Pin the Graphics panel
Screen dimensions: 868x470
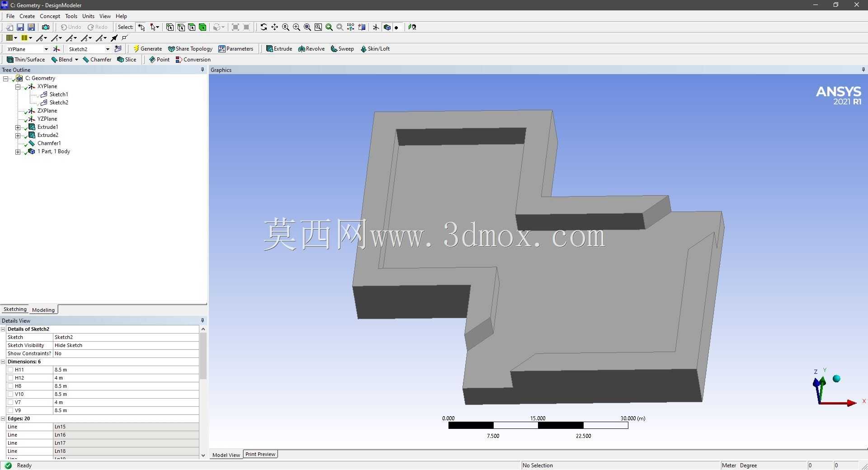coord(863,70)
